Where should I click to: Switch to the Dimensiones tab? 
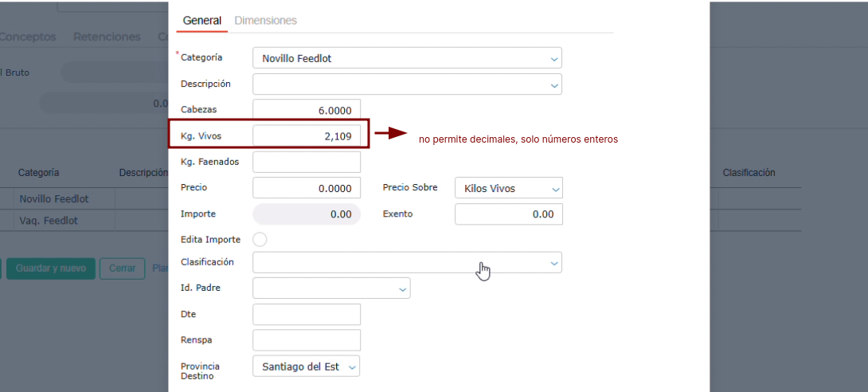pyautogui.click(x=265, y=21)
